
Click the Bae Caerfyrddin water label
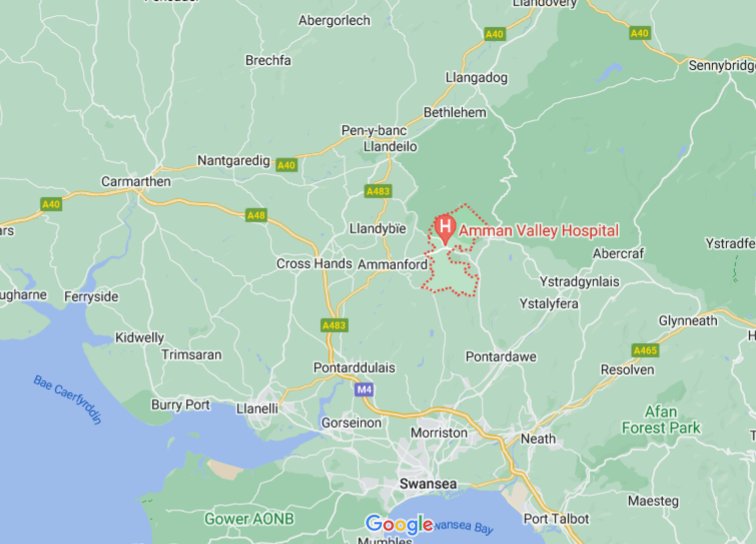[68, 400]
